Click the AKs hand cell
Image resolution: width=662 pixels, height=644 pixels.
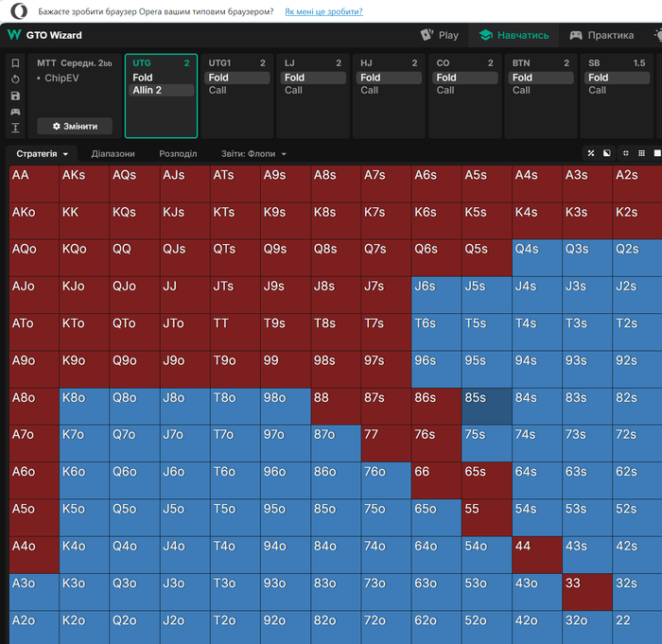click(x=84, y=183)
